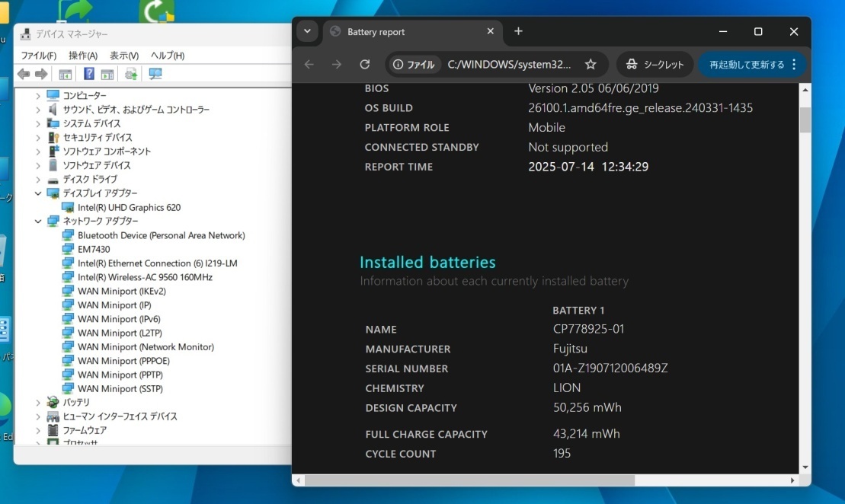This screenshot has height=504, width=845.
Task: Expand the ディスク ドライブ node
Action: [x=38, y=180]
